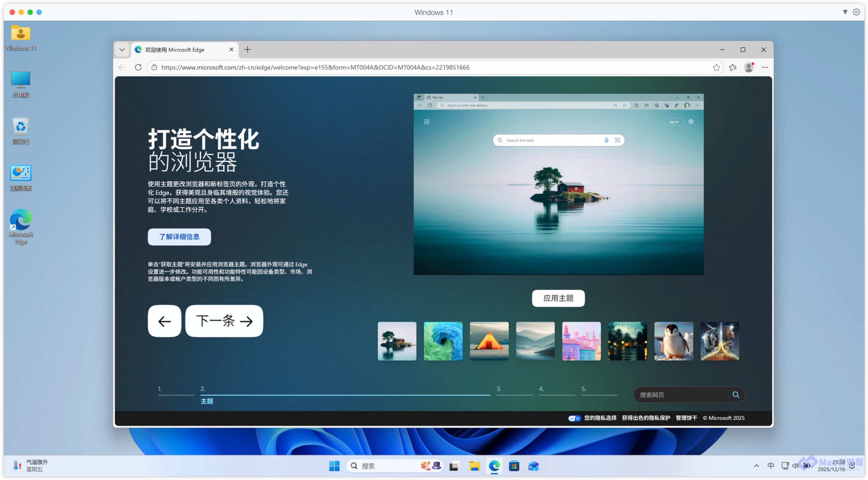The image size is (868, 480).
Task: Expand the tab actions chevron menu
Action: click(122, 50)
